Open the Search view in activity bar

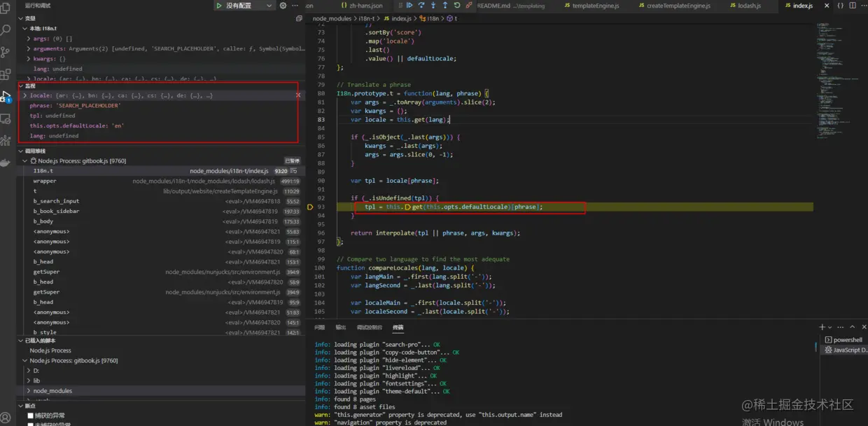tap(6, 30)
